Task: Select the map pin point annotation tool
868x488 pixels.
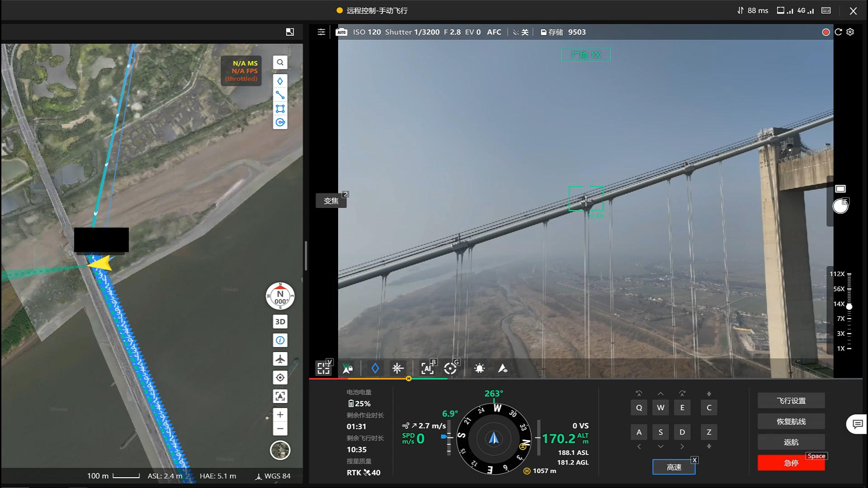Action: pos(280,81)
